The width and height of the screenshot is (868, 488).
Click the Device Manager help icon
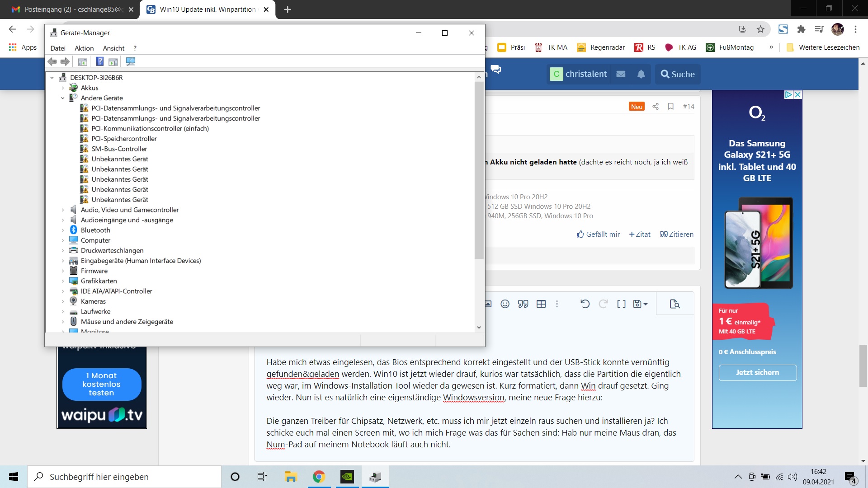point(100,61)
